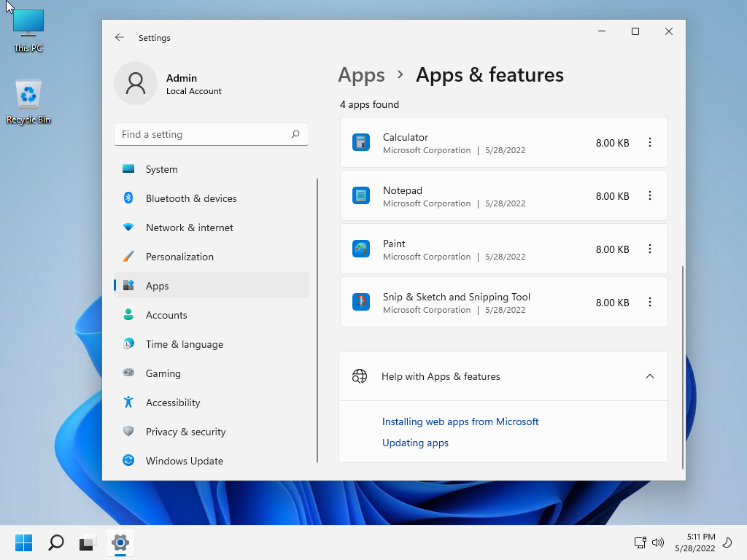Click the Updating apps help link

[x=415, y=443]
